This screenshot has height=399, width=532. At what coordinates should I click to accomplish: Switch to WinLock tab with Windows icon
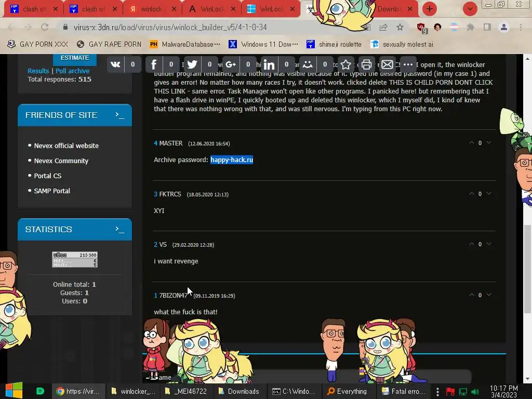point(271,9)
